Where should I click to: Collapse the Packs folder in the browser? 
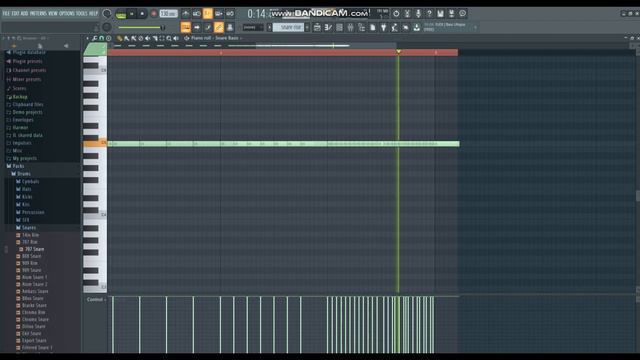(18, 166)
